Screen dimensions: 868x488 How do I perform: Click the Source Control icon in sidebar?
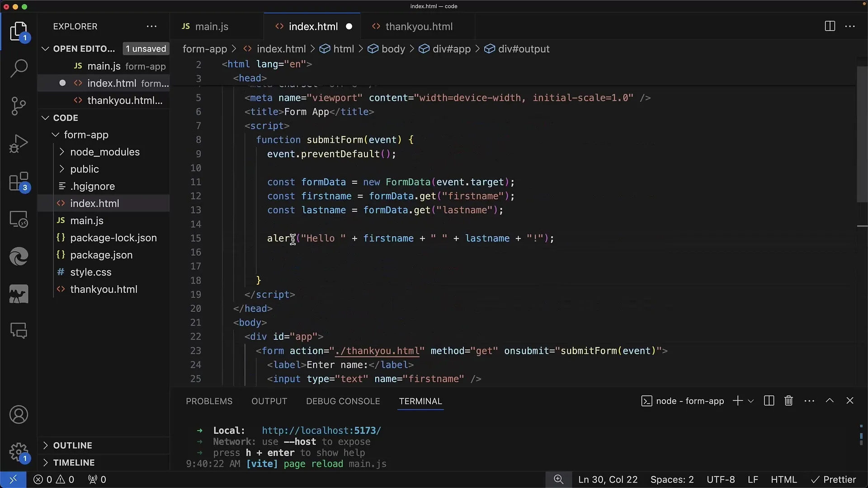coord(19,104)
